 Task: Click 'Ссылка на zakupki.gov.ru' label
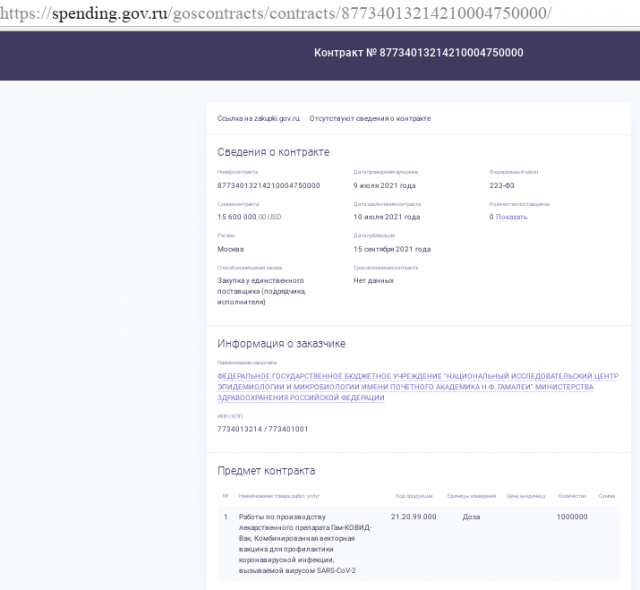[x=259, y=118]
